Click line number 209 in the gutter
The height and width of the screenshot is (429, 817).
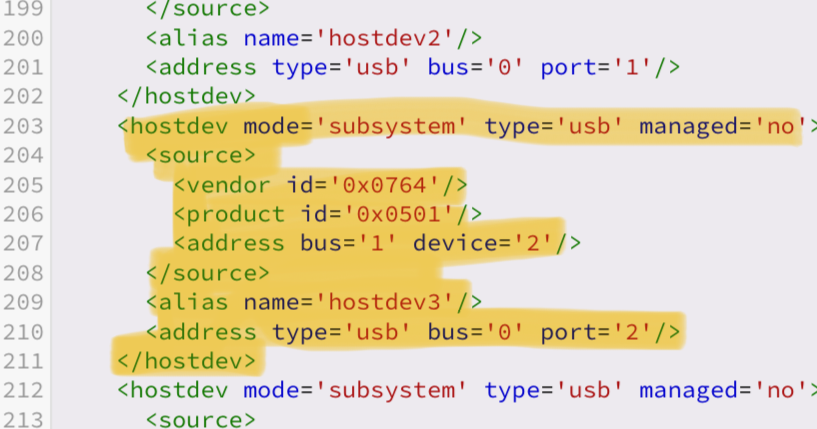click(23, 302)
